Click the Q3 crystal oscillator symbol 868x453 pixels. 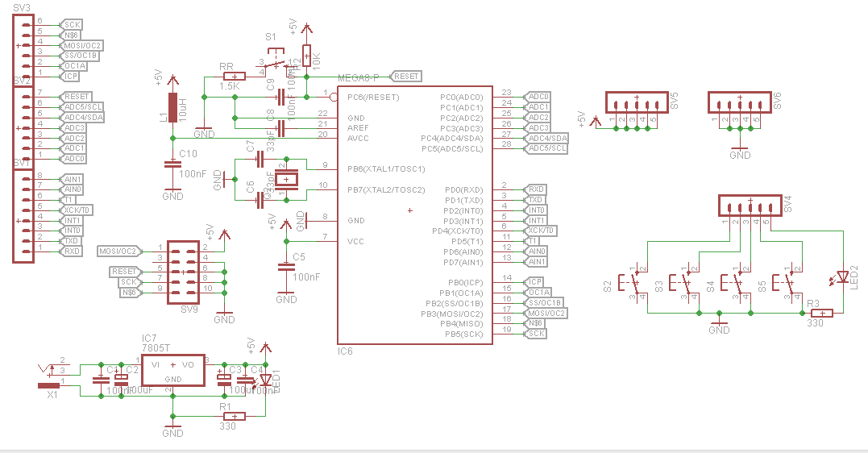[x=287, y=179]
